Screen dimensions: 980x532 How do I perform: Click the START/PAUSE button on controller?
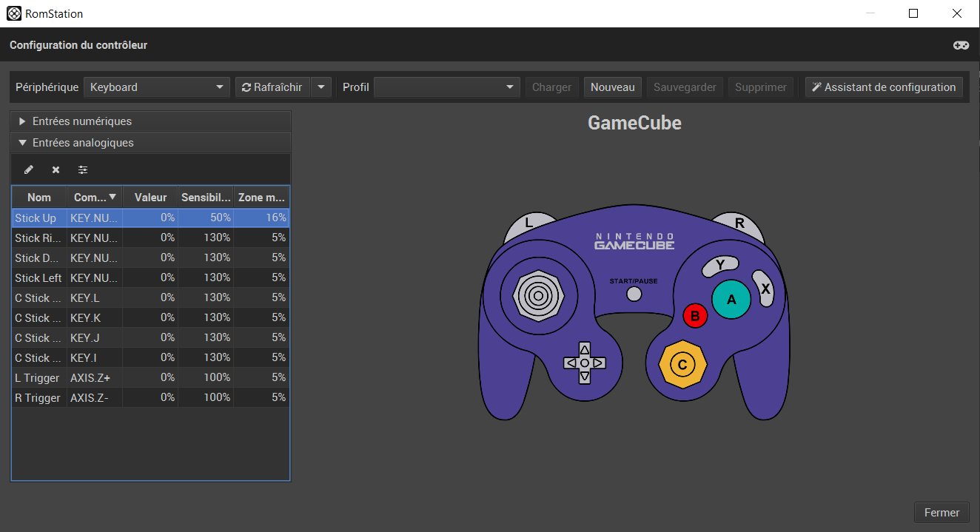point(634,294)
